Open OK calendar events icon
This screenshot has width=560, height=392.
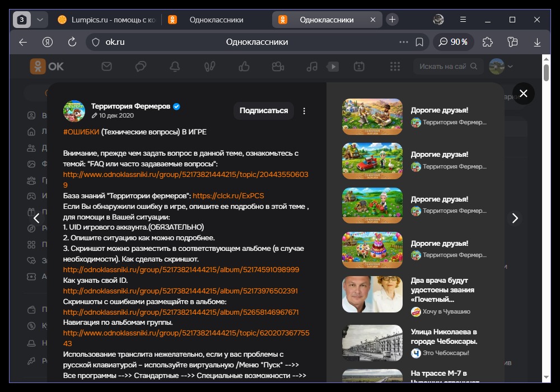pos(359,67)
